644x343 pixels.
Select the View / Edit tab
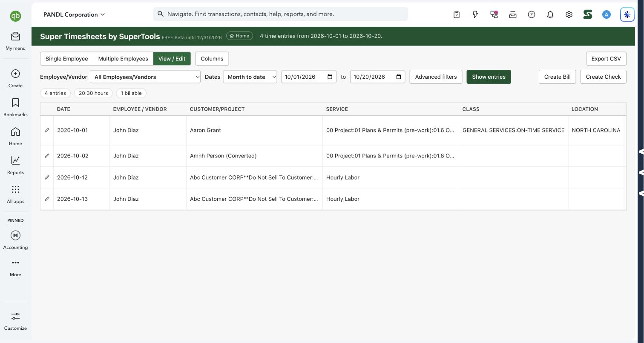(x=172, y=59)
